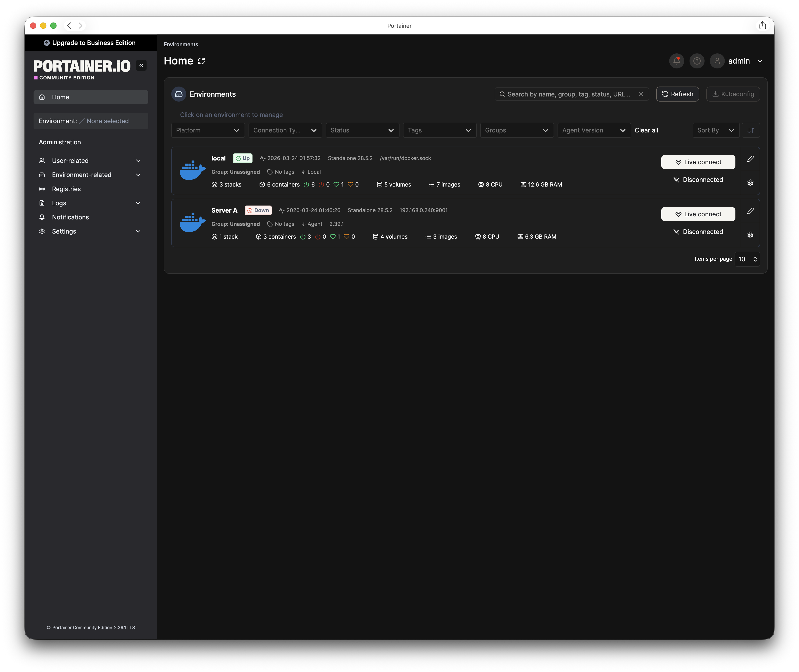Open the help question mark icon
The image size is (799, 672).
pyautogui.click(x=697, y=61)
